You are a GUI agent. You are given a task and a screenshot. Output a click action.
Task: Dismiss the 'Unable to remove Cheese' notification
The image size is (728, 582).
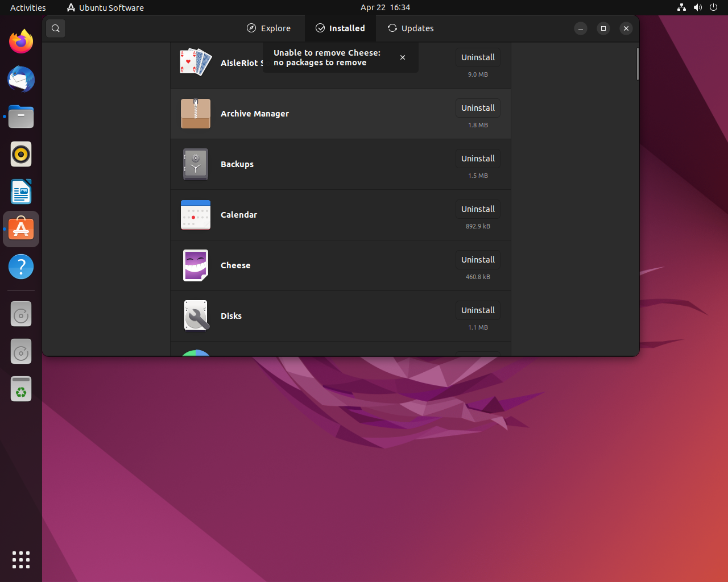tap(403, 57)
